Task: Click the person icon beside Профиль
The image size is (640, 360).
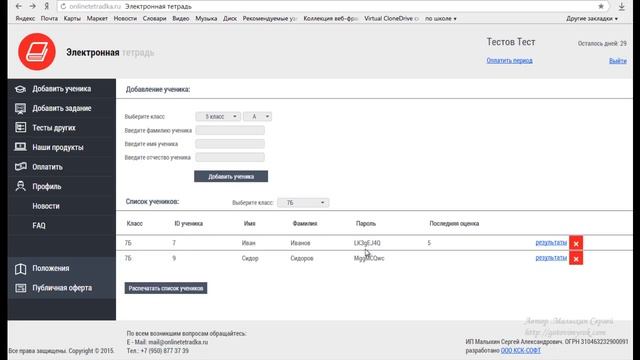Action: click(x=20, y=186)
